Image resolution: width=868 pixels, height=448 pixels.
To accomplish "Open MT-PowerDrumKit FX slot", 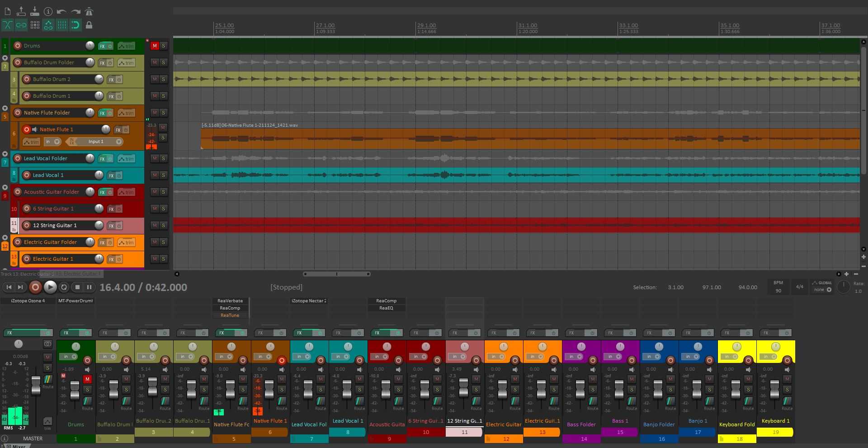I will pyautogui.click(x=75, y=301).
